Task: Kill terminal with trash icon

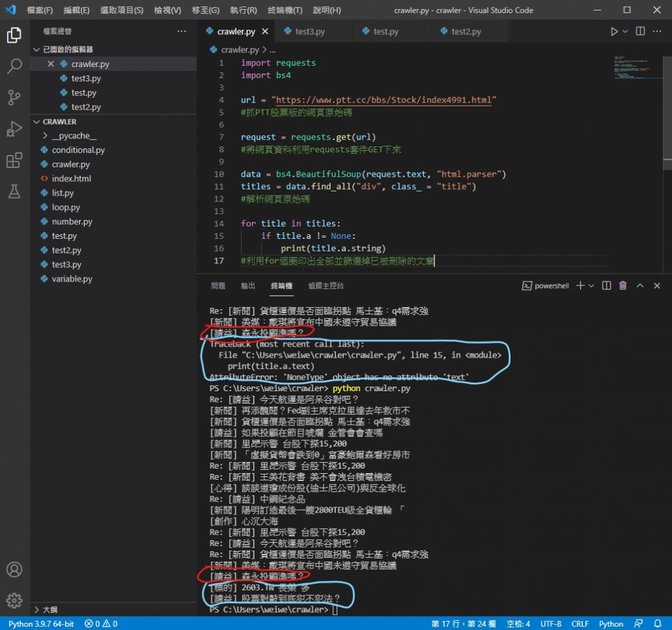Action: [623, 285]
